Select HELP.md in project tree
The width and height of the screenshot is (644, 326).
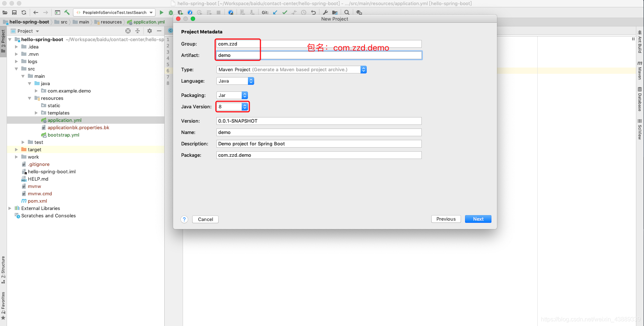coord(38,179)
